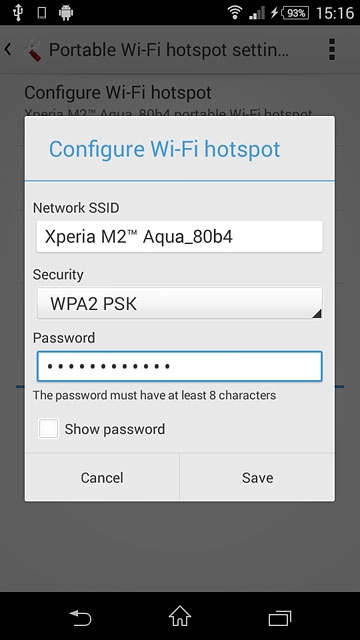Tap the USB icon in status bar
This screenshot has width=360, height=640.
[x=18, y=13]
